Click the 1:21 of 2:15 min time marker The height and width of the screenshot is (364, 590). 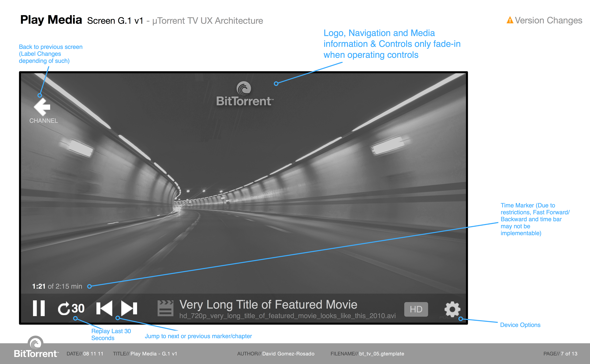point(57,286)
